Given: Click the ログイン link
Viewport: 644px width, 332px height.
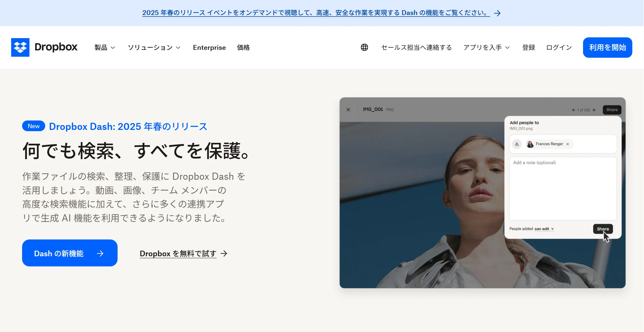Looking at the screenshot, I should (x=559, y=48).
